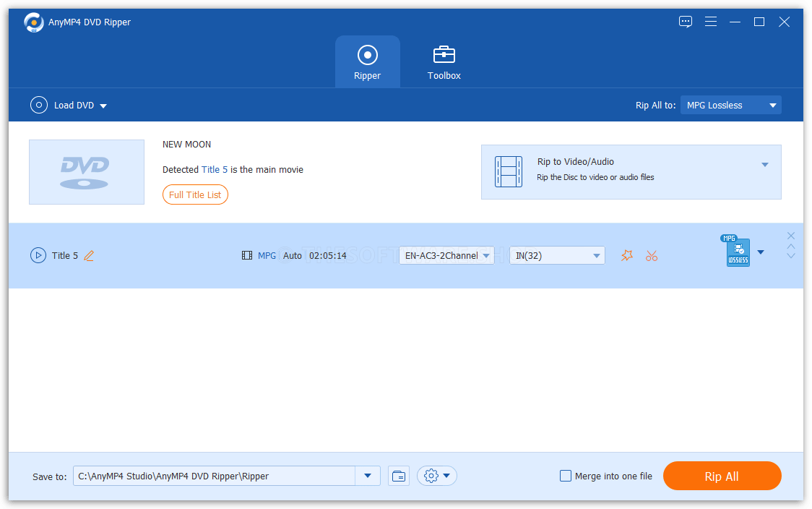Click the NEW MOON disc title
The height and width of the screenshot is (509, 812).
tap(187, 145)
